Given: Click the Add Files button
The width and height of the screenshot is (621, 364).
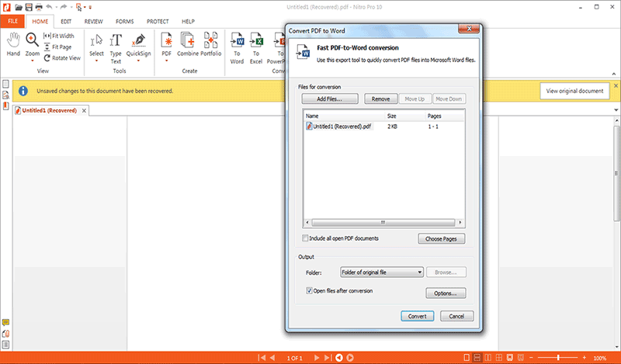Looking at the screenshot, I should [x=329, y=99].
